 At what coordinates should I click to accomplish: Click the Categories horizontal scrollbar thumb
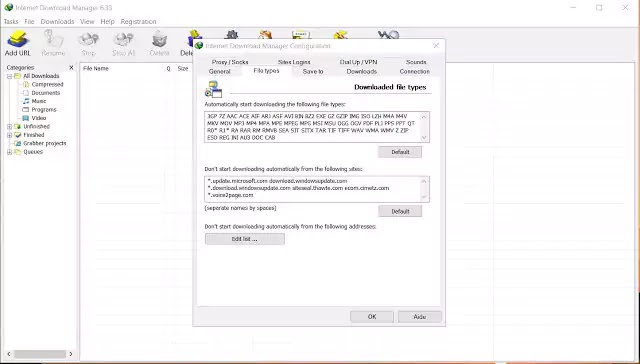coord(40,354)
